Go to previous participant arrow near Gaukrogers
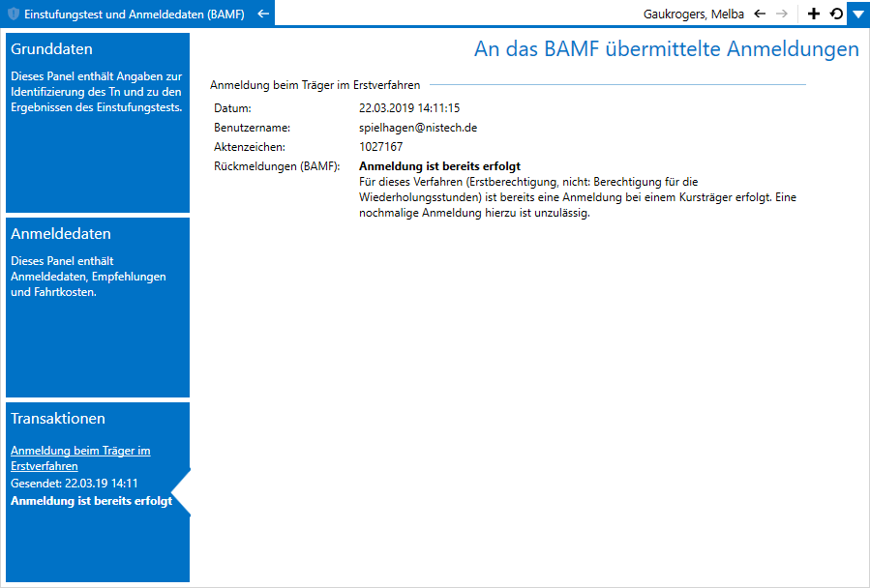 point(760,14)
